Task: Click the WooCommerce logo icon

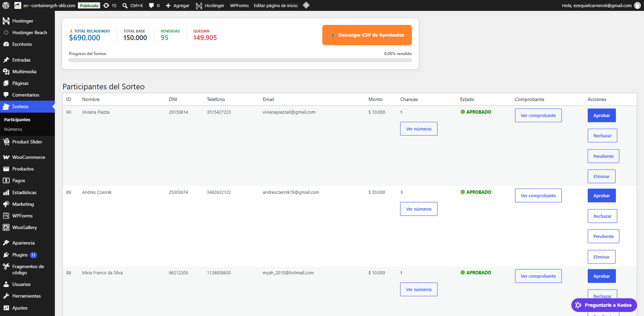Action: pyautogui.click(x=6, y=157)
